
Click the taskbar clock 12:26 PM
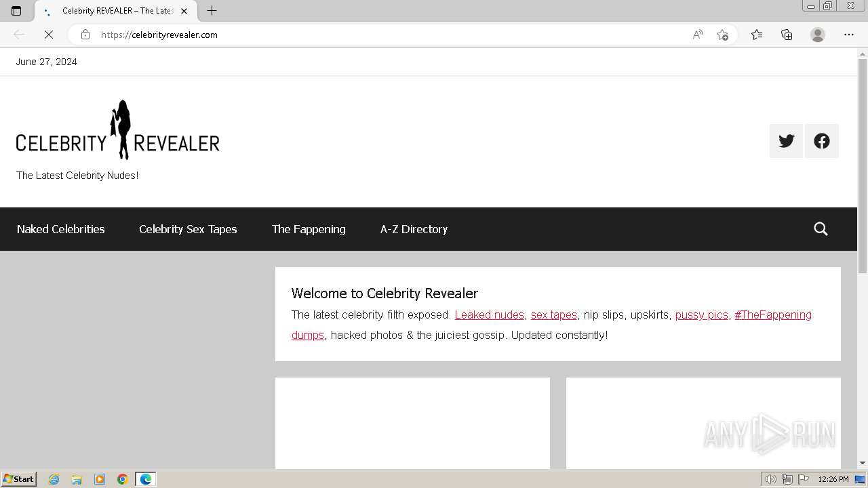point(833,479)
